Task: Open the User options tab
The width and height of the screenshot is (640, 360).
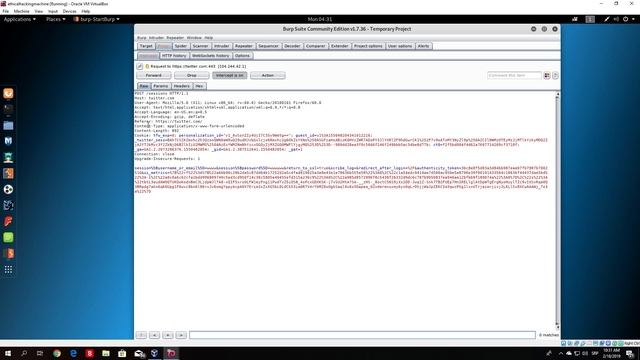Action: 400,46
